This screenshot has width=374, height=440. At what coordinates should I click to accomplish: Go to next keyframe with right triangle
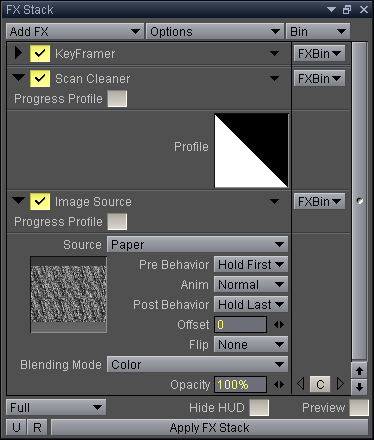340,384
